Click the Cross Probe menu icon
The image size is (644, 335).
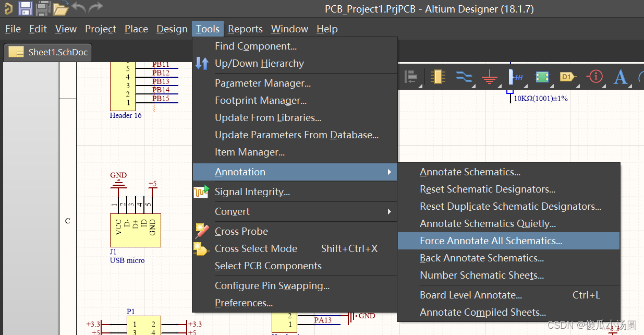pos(202,231)
